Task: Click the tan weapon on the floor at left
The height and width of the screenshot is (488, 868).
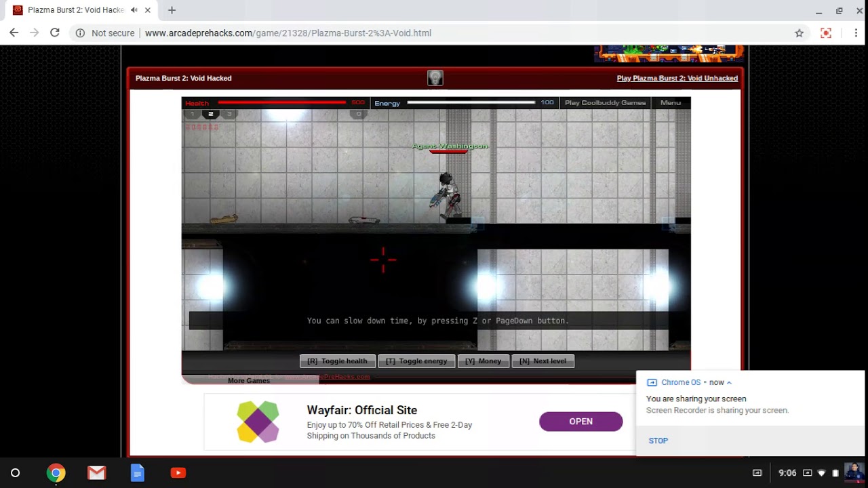Action: [x=224, y=218]
